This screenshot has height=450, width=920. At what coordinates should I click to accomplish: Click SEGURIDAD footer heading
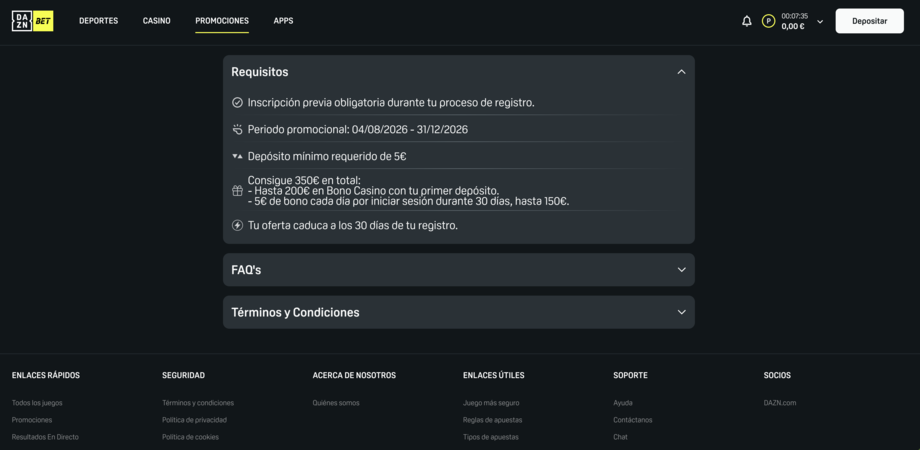tap(183, 375)
